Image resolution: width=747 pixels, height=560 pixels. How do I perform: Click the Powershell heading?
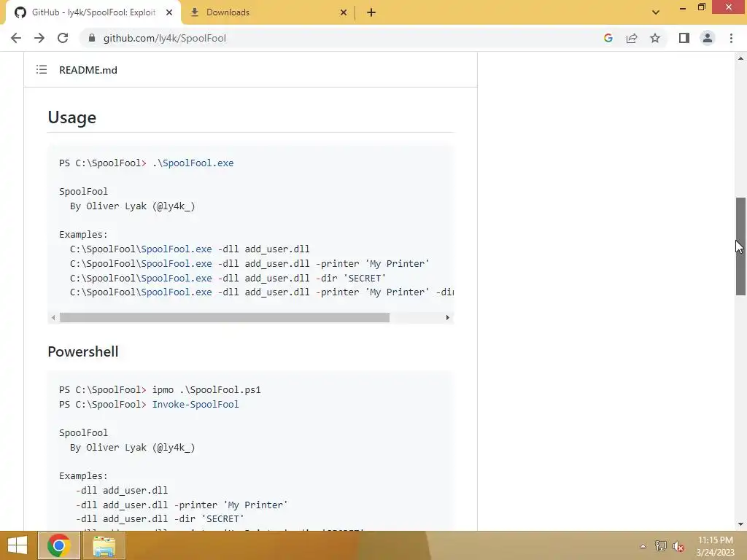[x=83, y=351]
